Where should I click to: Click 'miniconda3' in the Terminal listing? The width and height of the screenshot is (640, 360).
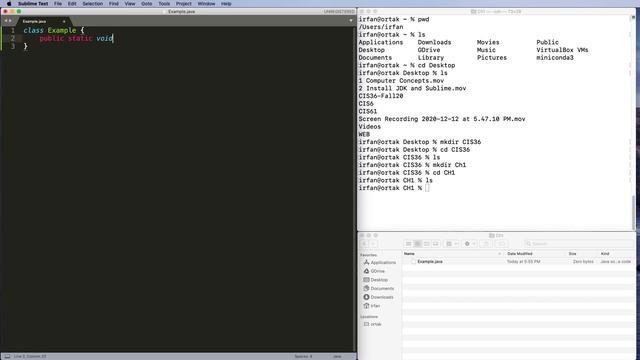pos(555,58)
